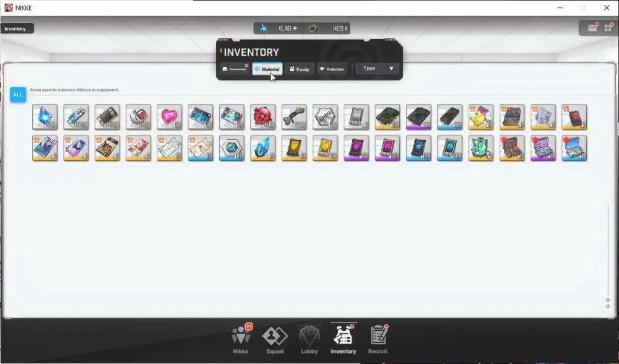Open the Squad screen
Image resolution: width=619 pixels, height=364 pixels.
[x=275, y=339]
